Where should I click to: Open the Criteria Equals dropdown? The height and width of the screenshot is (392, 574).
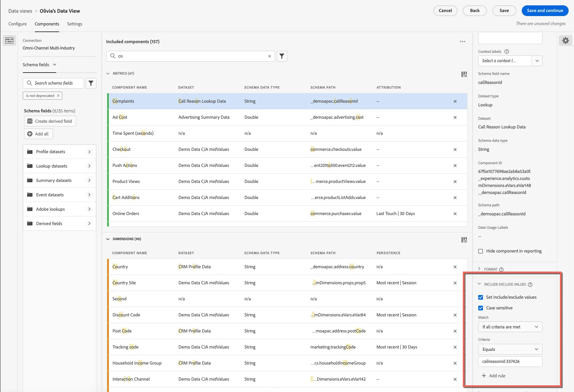[x=510, y=349]
